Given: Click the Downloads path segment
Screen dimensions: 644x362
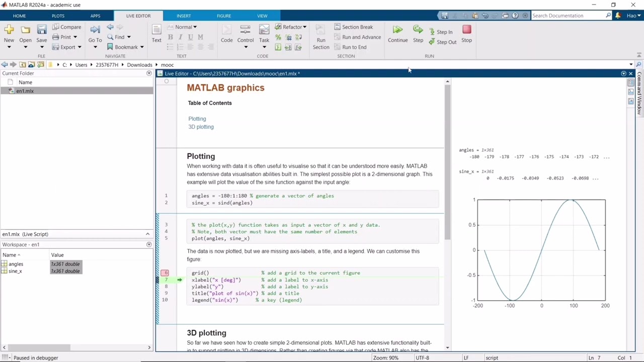Looking at the screenshot, I should pos(139,65).
